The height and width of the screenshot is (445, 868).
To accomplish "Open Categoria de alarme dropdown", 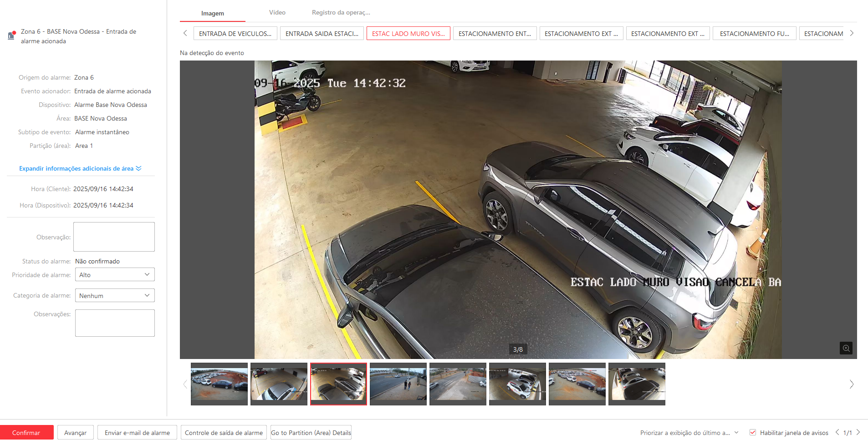I will [114, 296].
